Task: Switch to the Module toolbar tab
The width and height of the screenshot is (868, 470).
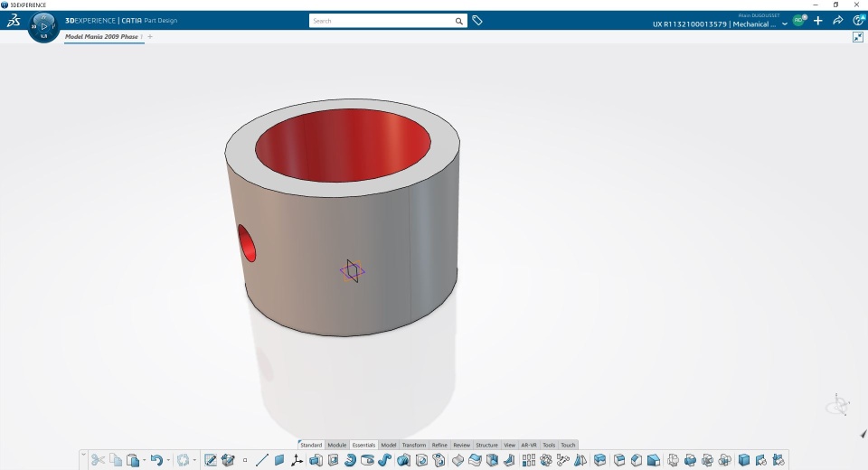Action: (x=337, y=445)
